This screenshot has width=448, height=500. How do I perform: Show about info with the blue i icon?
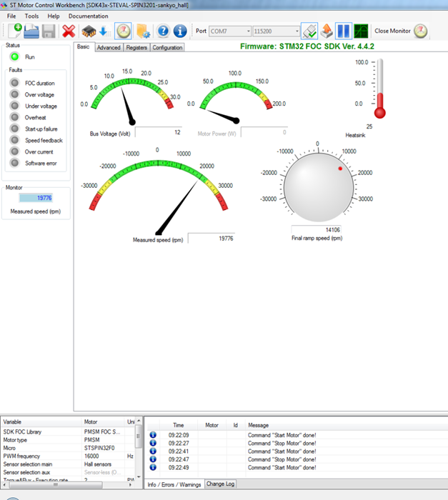180,31
